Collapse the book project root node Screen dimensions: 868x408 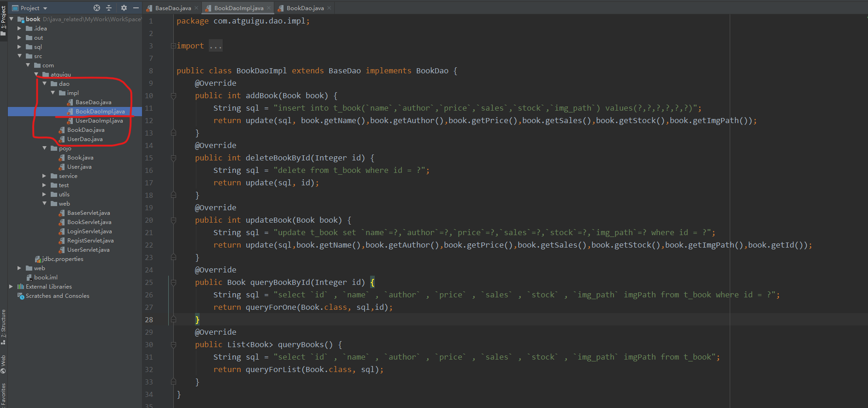click(x=12, y=19)
